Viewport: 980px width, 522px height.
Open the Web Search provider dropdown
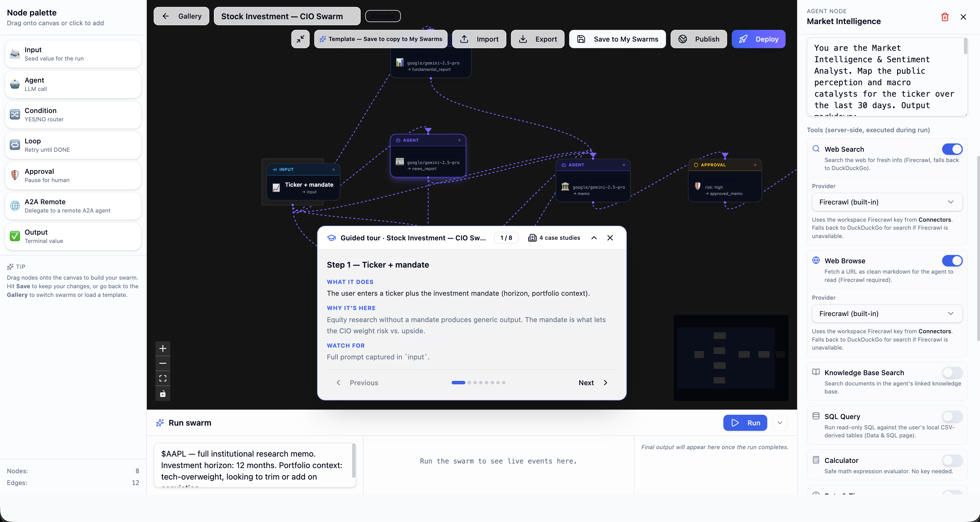click(x=887, y=202)
